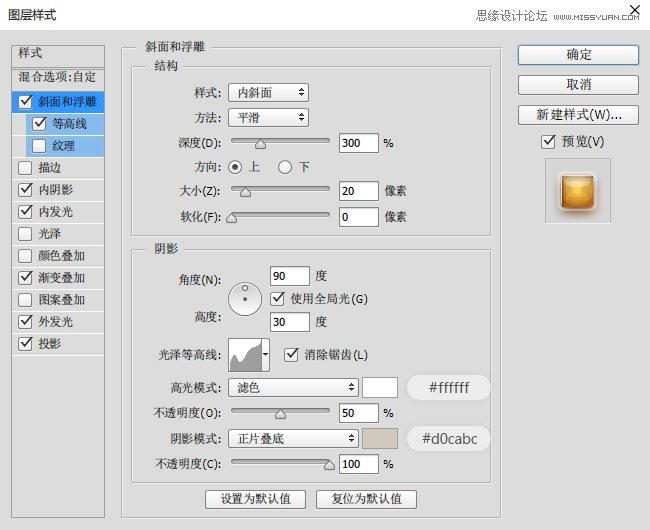Image resolution: width=650 pixels, height=530 pixels.
Task: Select the 下 direction radio button
Action: tap(285, 167)
